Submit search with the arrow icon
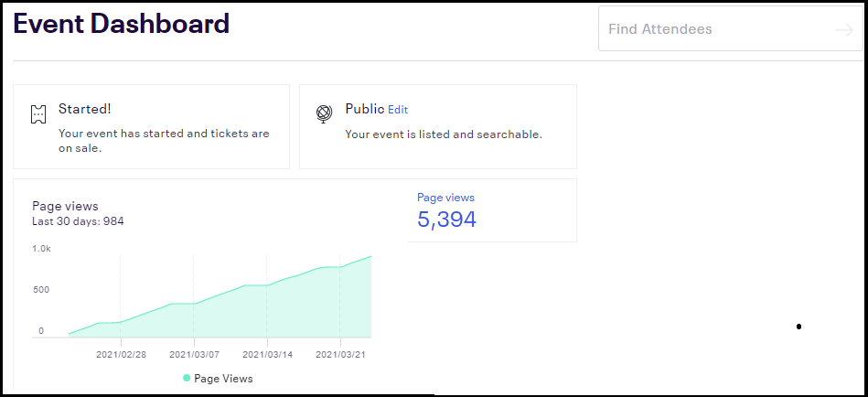 (844, 30)
